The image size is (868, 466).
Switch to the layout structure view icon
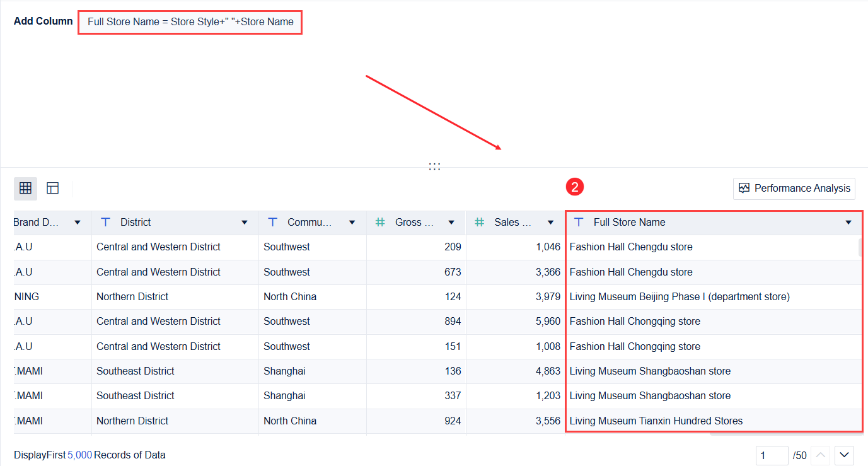point(53,188)
